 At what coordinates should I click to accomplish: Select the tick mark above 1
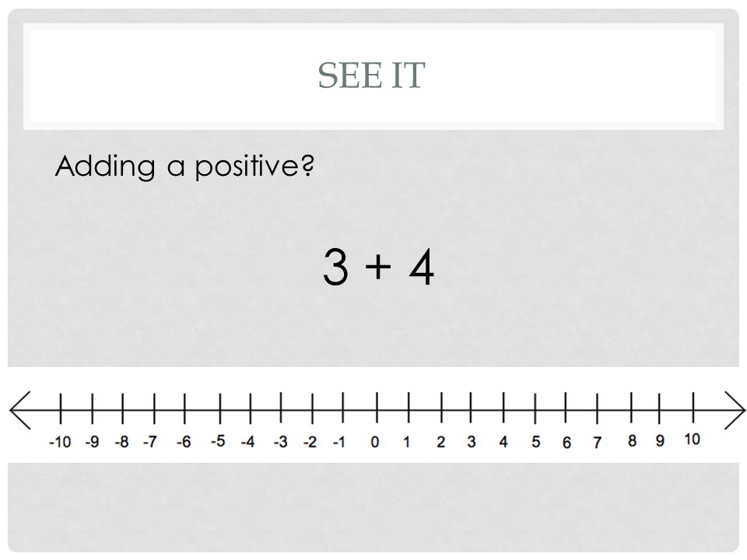409,408
